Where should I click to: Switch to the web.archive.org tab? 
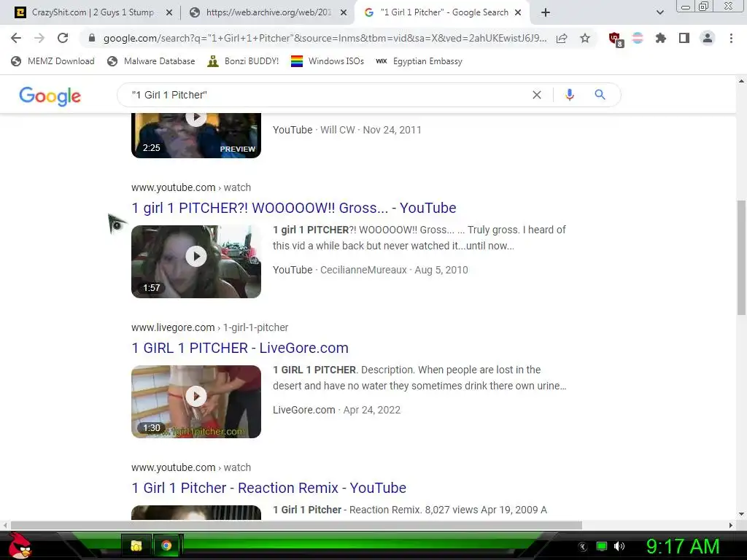268,12
